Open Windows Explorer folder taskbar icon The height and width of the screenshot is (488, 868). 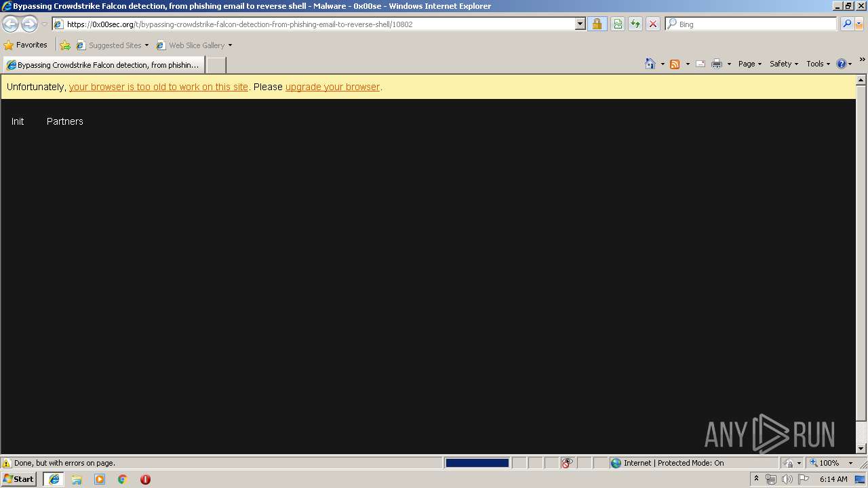coord(77,479)
